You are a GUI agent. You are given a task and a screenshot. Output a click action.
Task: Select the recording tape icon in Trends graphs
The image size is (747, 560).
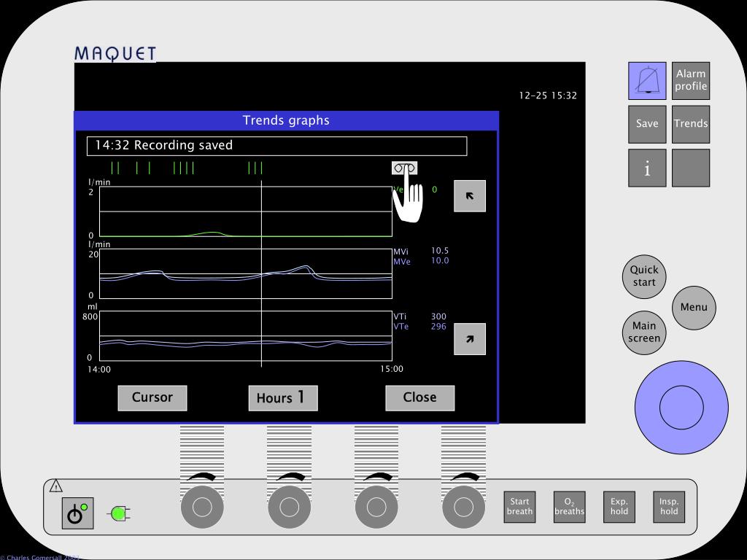click(x=404, y=168)
